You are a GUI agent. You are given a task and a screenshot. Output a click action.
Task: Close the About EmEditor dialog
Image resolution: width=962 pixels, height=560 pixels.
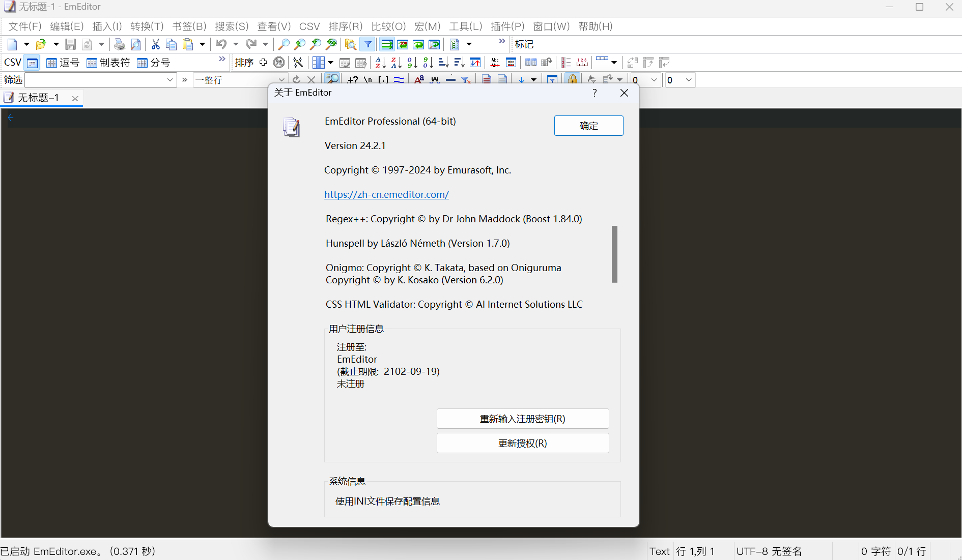pyautogui.click(x=624, y=93)
